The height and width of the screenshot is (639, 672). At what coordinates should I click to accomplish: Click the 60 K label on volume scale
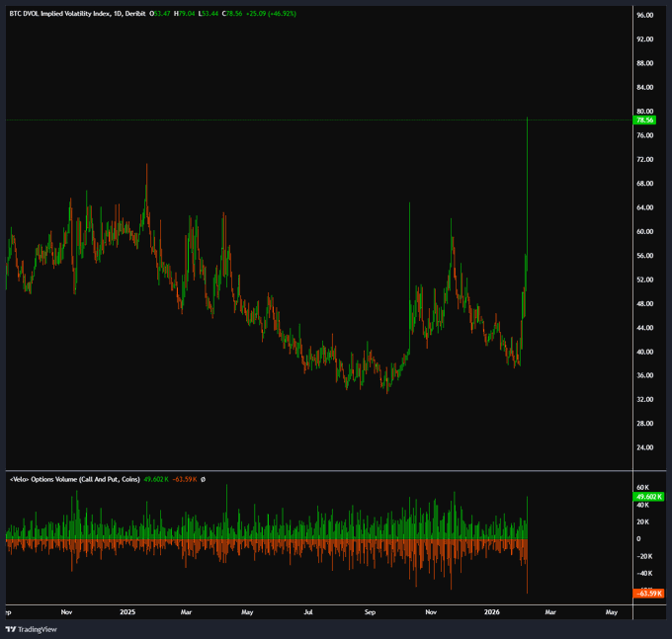point(642,488)
